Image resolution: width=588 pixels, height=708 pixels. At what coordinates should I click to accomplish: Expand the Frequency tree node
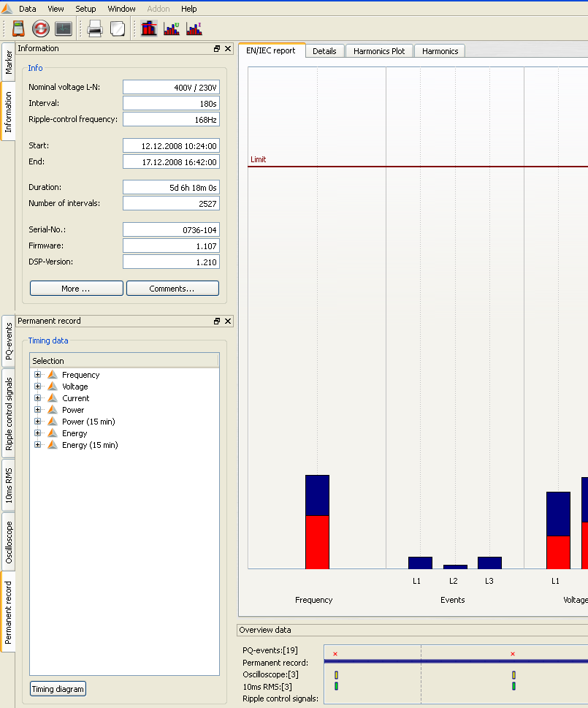coord(37,374)
